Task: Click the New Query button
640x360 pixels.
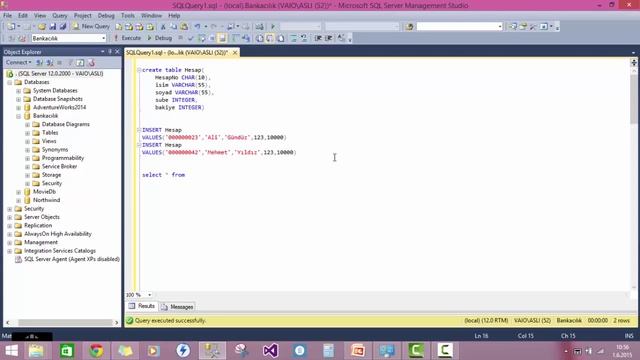Action: tap(91, 26)
